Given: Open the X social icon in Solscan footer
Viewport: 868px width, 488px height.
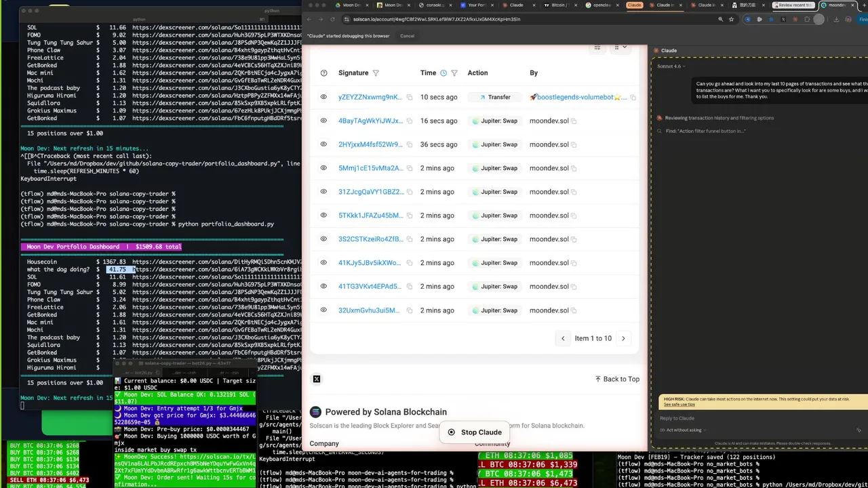Looking at the screenshot, I should point(317,379).
